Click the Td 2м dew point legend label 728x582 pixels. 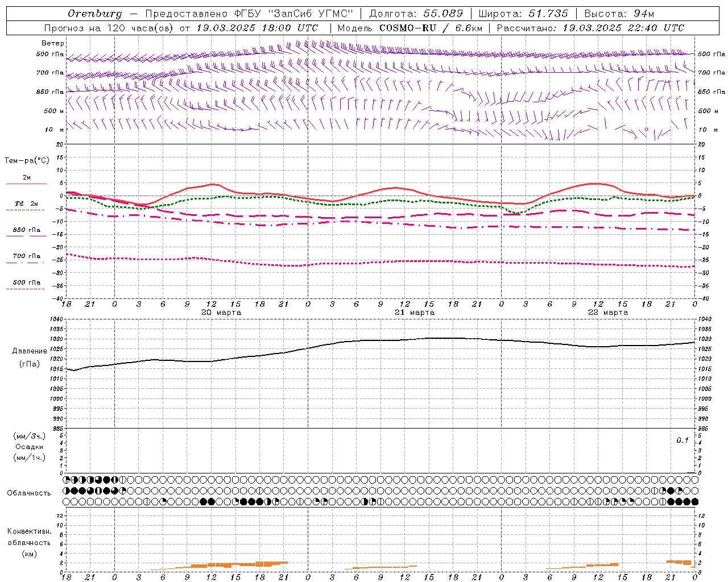(27, 203)
